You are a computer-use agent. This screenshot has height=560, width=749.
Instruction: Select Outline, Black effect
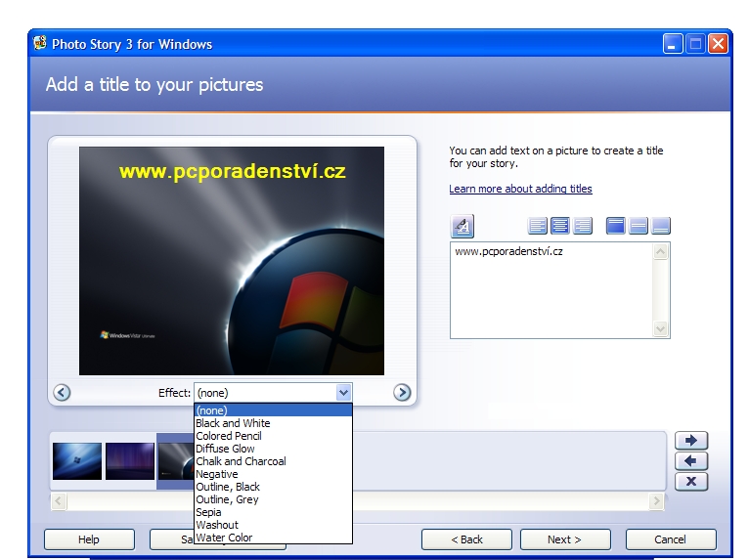[x=273, y=487]
